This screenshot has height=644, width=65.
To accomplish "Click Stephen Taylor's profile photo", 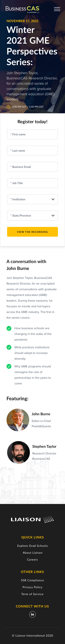I will pyautogui.click(x=18, y=452).
